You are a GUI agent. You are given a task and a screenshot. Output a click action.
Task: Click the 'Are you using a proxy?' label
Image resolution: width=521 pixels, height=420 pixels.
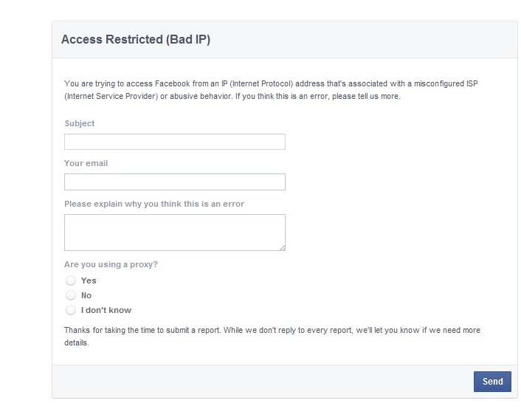point(111,264)
